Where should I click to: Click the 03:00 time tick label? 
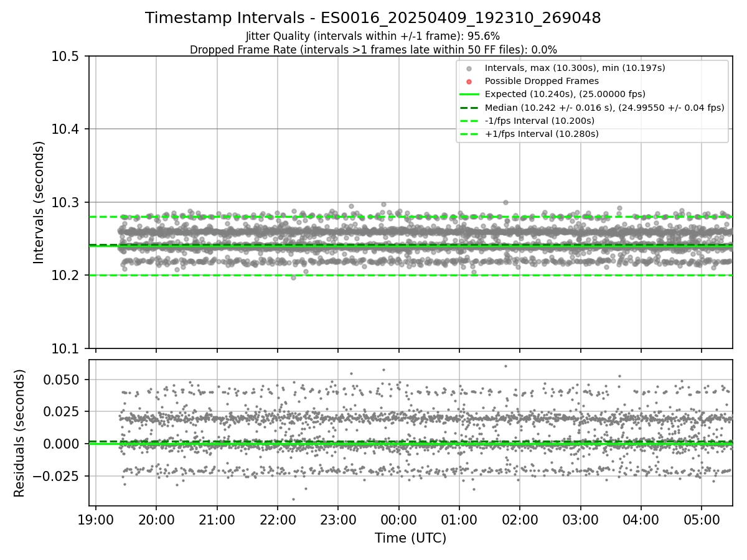point(581,520)
